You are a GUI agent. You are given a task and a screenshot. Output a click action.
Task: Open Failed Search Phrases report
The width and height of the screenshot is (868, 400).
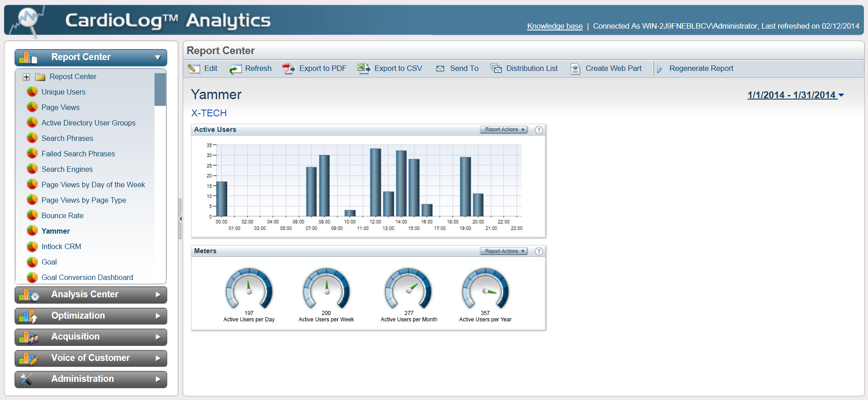tap(78, 154)
